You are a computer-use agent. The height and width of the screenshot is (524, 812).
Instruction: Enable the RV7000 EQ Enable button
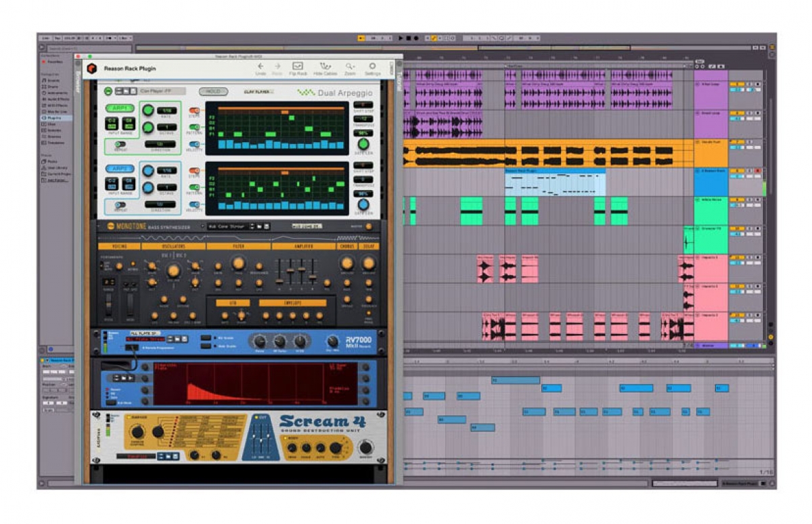(206, 336)
